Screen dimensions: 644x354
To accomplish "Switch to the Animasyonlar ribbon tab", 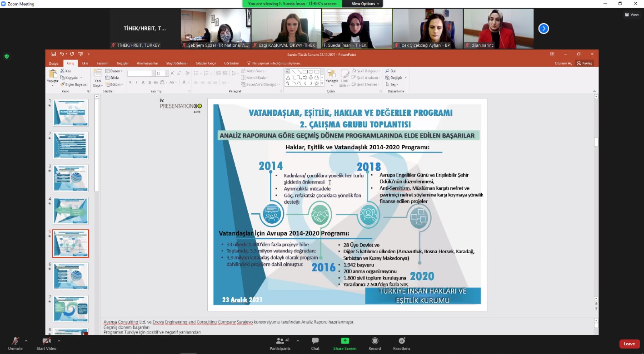I will pyautogui.click(x=147, y=63).
